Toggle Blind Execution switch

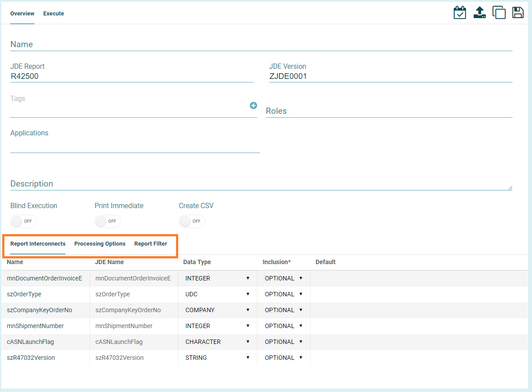23,221
